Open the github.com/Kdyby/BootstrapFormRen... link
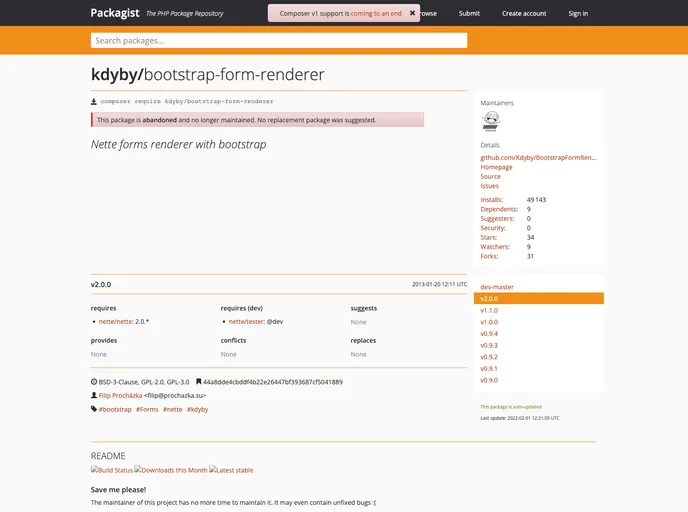 click(x=538, y=158)
